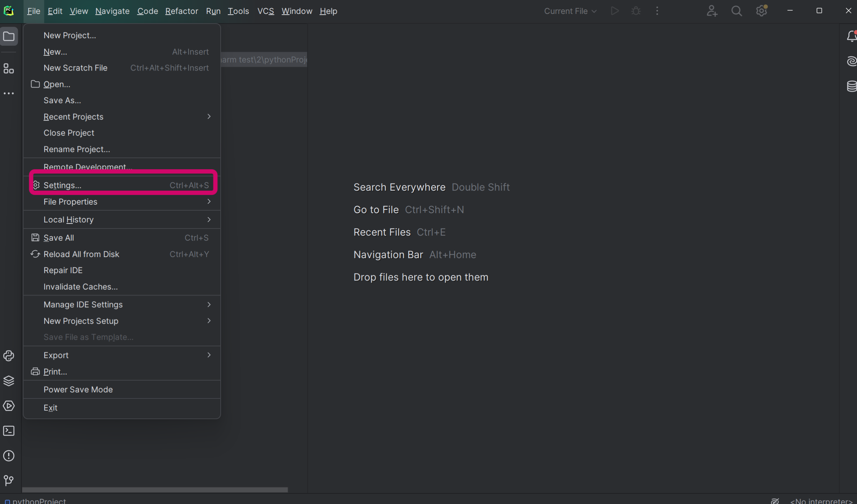
Task: Click the Database tool window icon
Action: pyautogui.click(x=851, y=86)
